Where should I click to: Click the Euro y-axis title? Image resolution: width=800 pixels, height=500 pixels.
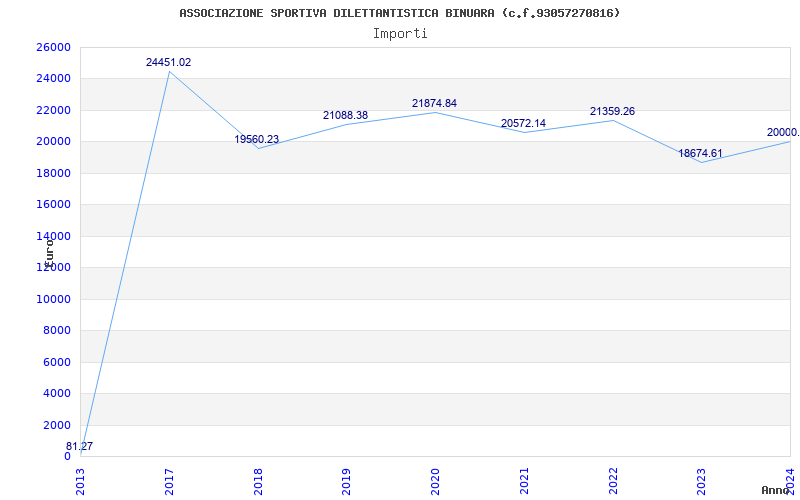[49, 252]
